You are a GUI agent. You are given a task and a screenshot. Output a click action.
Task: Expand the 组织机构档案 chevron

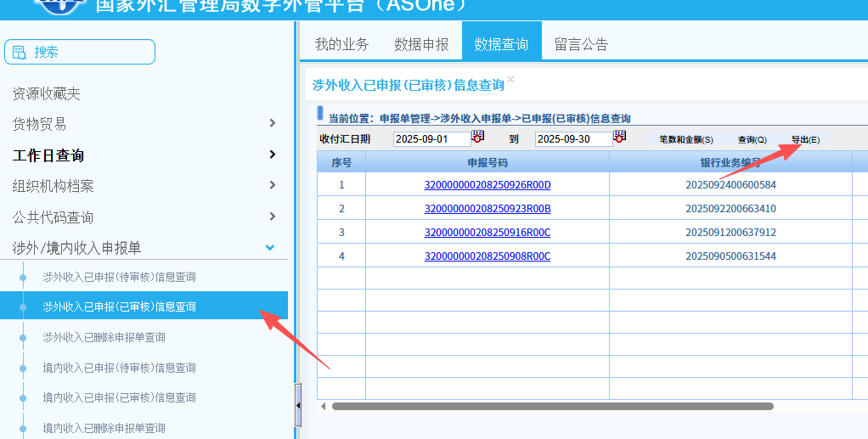(x=272, y=185)
